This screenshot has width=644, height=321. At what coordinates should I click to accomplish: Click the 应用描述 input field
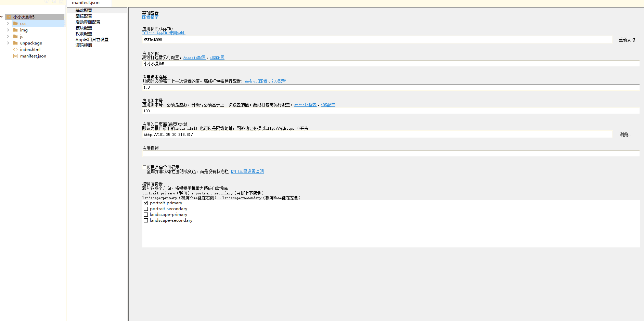click(391, 154)
